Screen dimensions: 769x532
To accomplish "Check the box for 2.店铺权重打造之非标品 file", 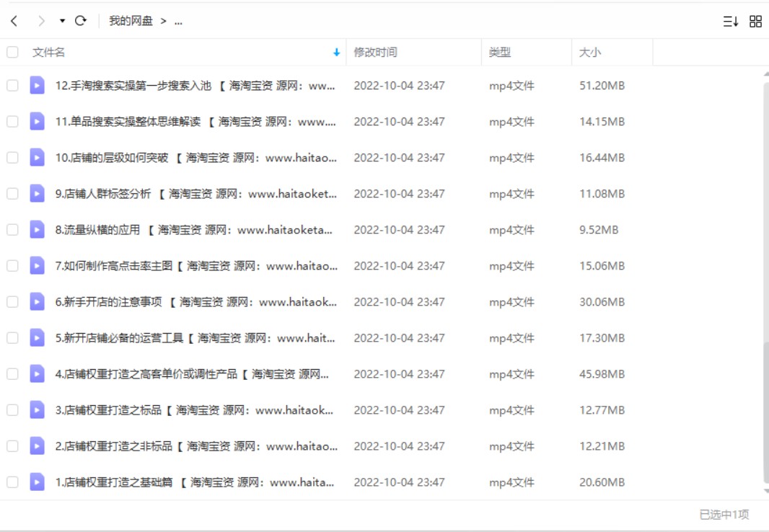I will 12,446.
